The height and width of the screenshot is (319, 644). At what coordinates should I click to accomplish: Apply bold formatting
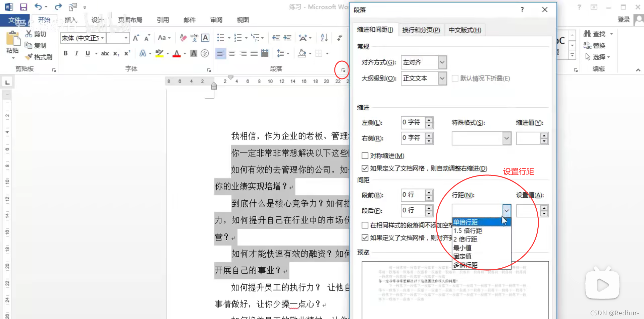(x=66, y=53)
